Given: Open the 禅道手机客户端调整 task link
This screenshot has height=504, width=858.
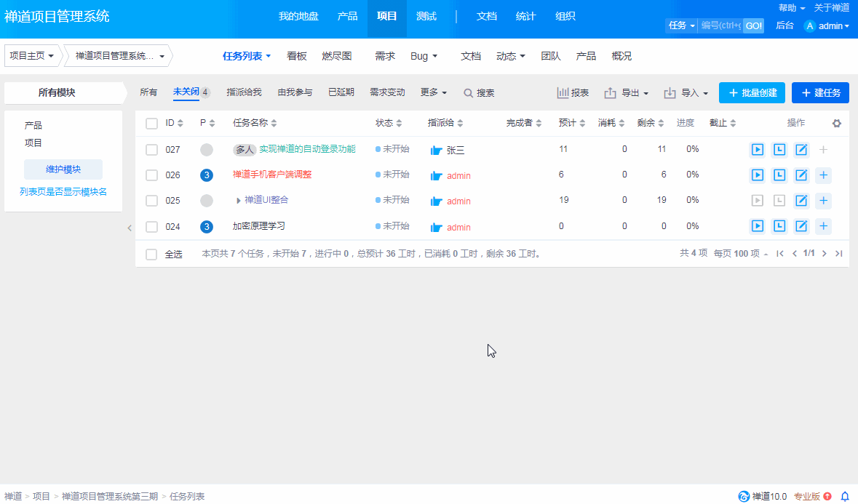Looking at the screenshot, I should 272,175.
